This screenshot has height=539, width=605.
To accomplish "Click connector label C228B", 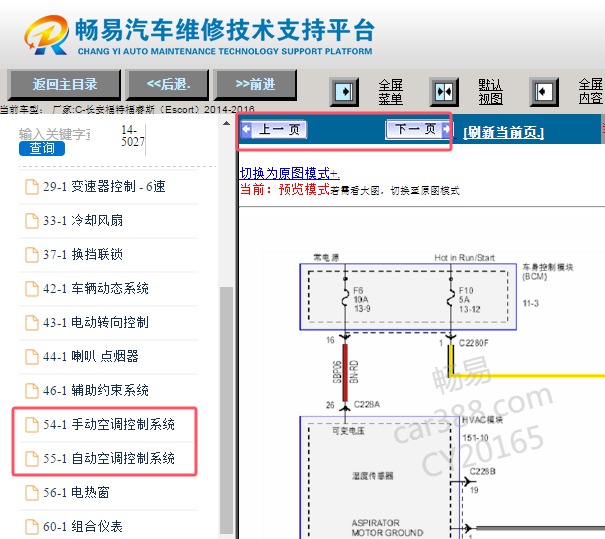I will (482, 471).
